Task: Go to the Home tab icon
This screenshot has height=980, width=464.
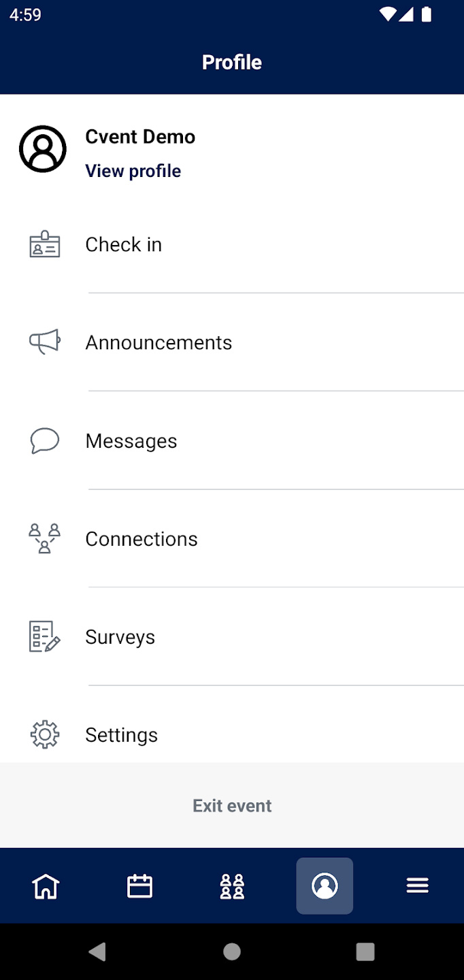Action: point(46,886)
